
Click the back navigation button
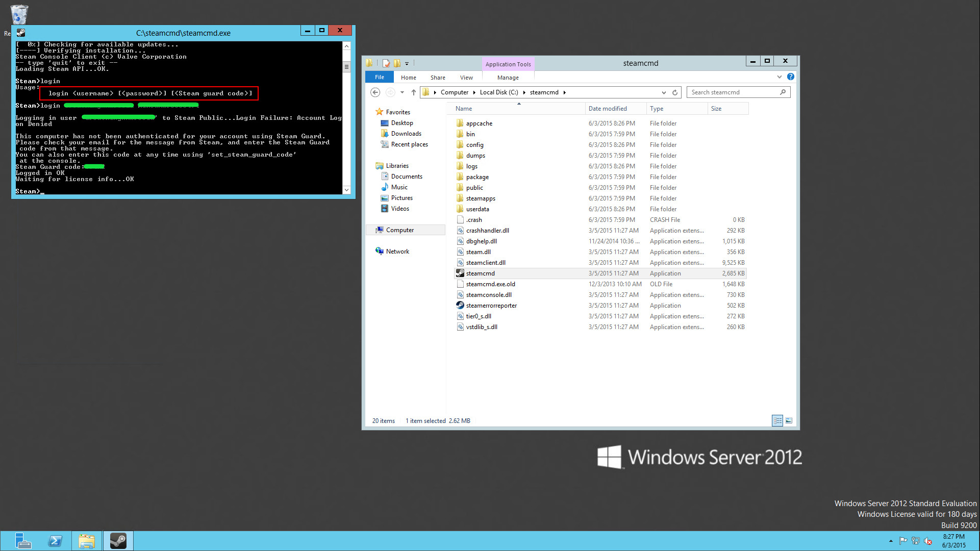375,91
